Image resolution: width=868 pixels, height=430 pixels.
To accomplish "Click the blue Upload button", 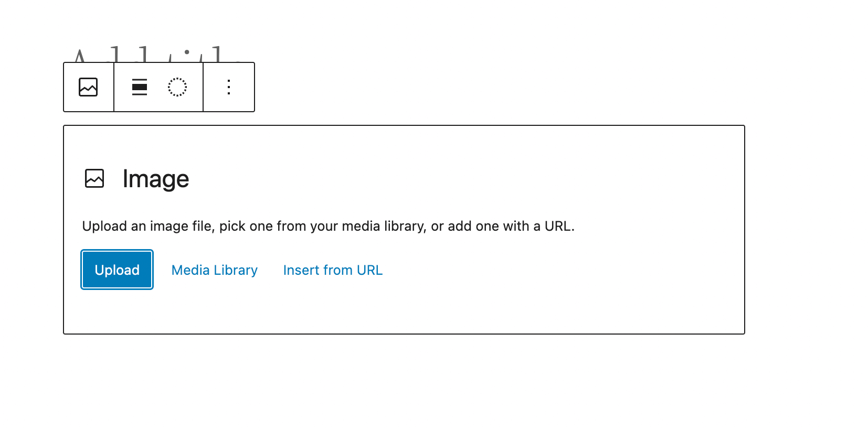I will click(117, 270).
